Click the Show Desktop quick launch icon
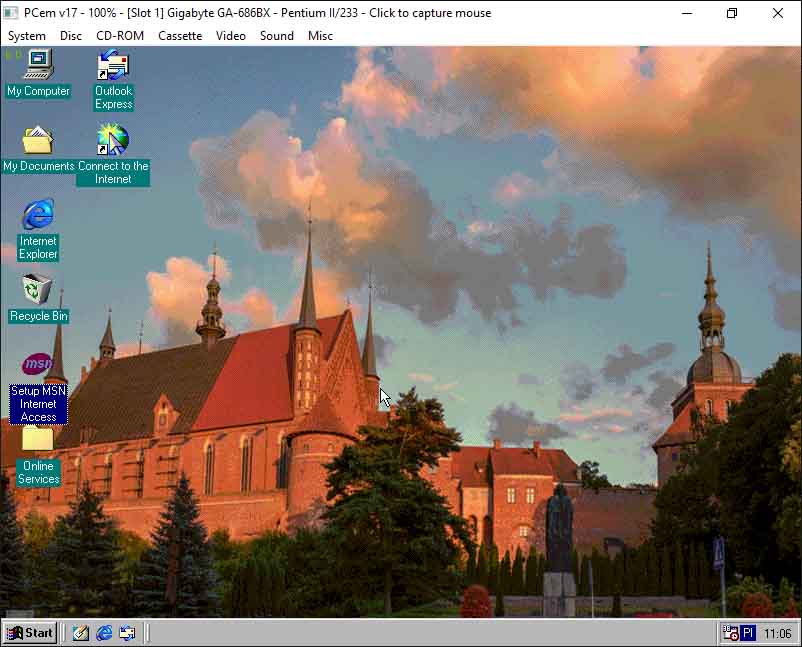The width and height of the screenshot is (802, 647). tap(80, 633)
